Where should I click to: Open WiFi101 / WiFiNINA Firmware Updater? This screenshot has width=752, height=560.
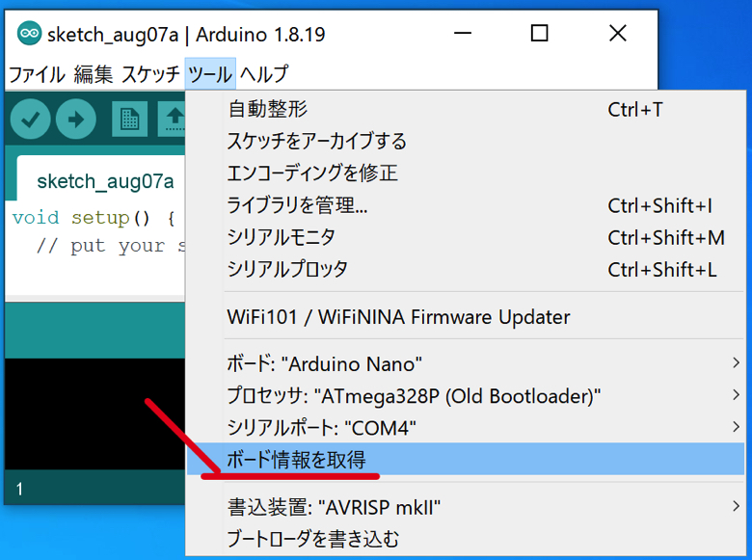click(x=466, y=317)
